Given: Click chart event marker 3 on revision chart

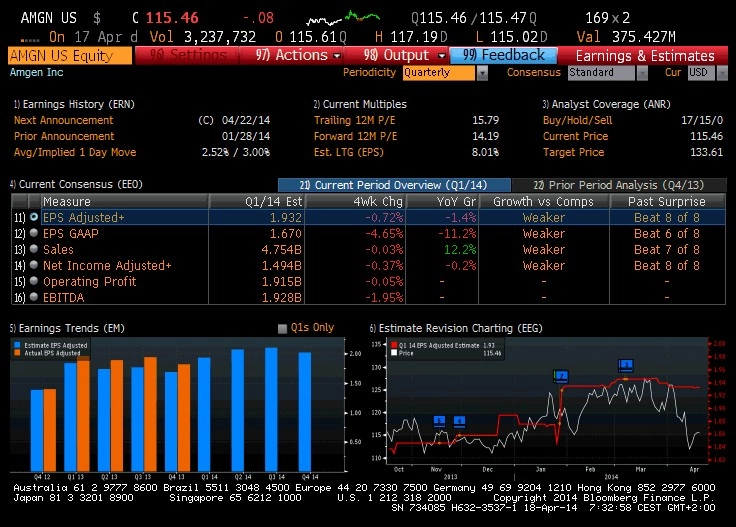Looking at the screenshot, I should 626,365.
